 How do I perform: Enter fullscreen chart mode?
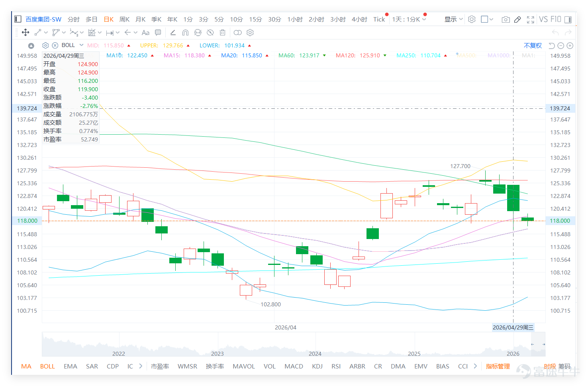point(530,20)
